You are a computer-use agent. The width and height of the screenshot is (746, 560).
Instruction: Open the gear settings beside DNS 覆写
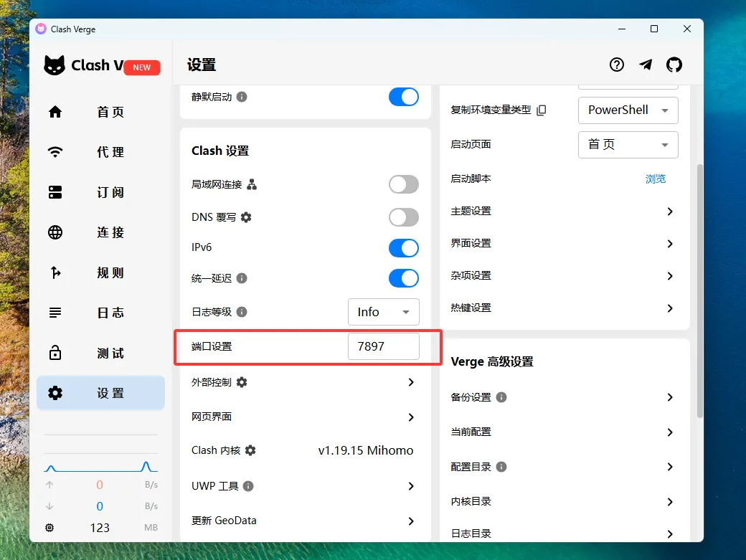(x=246, y=217)
